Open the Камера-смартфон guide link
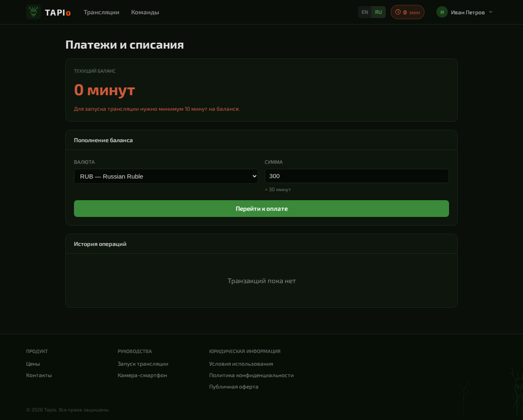This screenshot has height=420, width=523. (x=142, y=375)
